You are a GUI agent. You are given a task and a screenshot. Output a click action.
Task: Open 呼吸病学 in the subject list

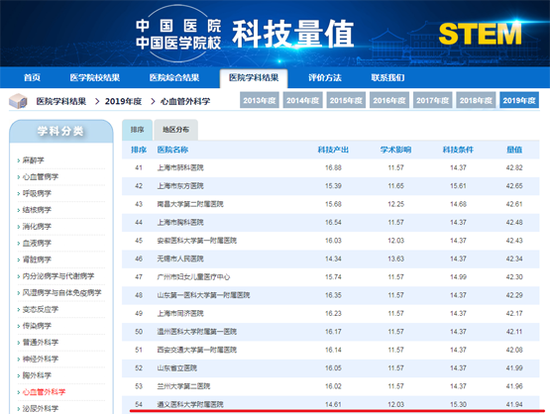(37, 193)
